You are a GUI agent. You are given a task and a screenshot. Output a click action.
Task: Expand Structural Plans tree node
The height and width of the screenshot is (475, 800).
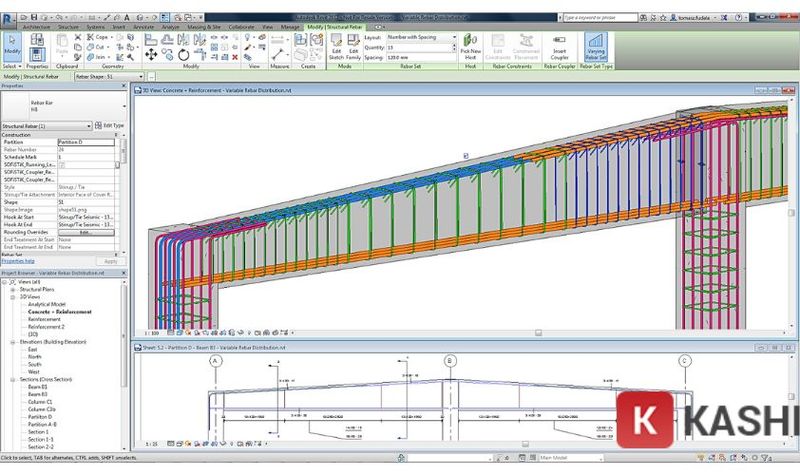(x=13, y=289)
